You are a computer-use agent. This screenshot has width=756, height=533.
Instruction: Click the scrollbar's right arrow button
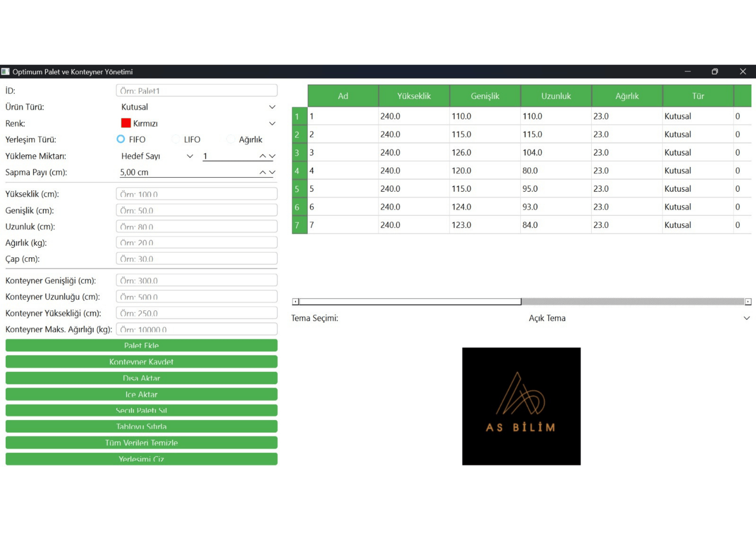point(748,301)
